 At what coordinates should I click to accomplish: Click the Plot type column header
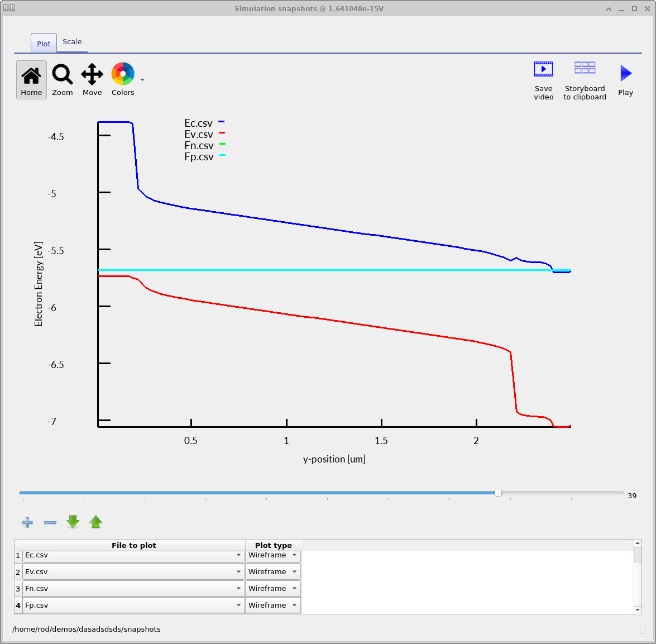(x=273, y=545)
